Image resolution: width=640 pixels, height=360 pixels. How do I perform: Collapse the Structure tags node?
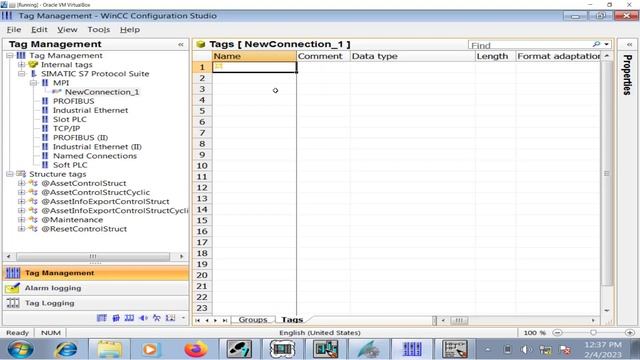10,174
